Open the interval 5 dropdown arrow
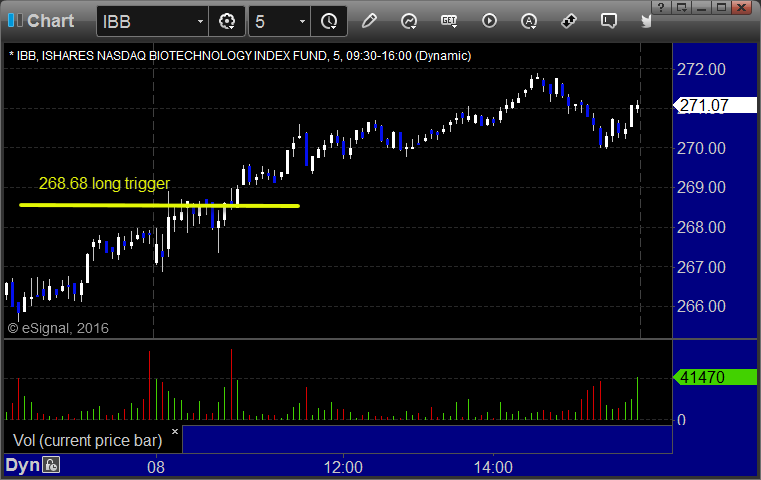The image size is (761, 480). click(302, 21)
